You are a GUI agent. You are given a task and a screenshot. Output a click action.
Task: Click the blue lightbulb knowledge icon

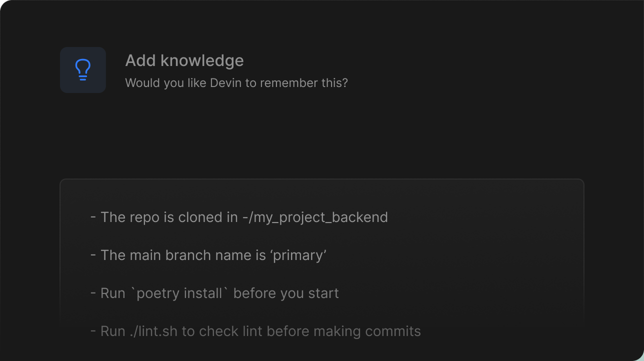tap(83, 70)
